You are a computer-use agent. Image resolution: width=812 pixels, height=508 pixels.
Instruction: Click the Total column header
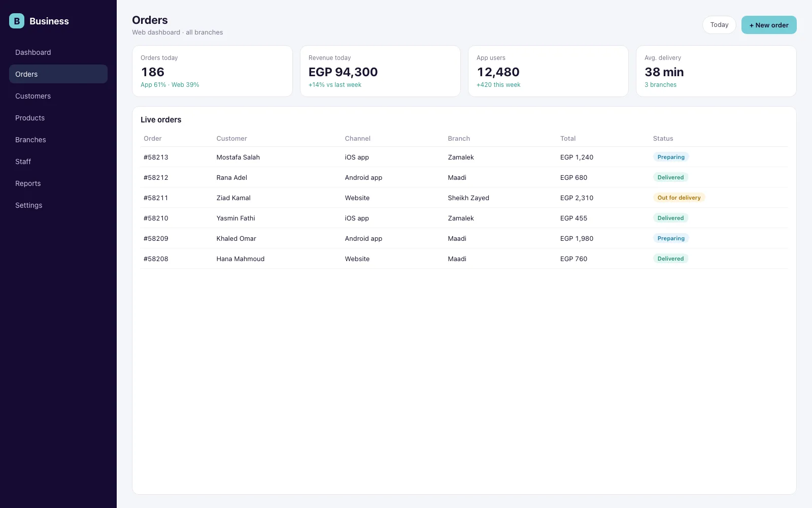(x=568, y=139)
